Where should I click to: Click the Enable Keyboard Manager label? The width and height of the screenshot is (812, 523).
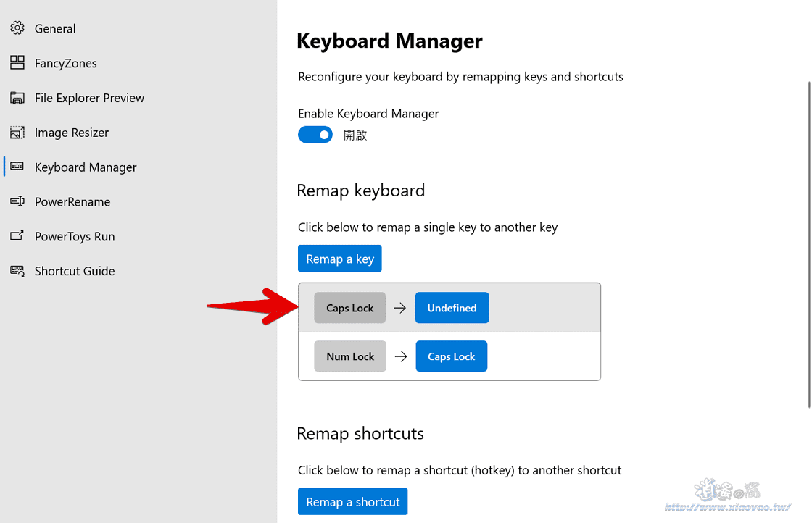tap(368, 113)
